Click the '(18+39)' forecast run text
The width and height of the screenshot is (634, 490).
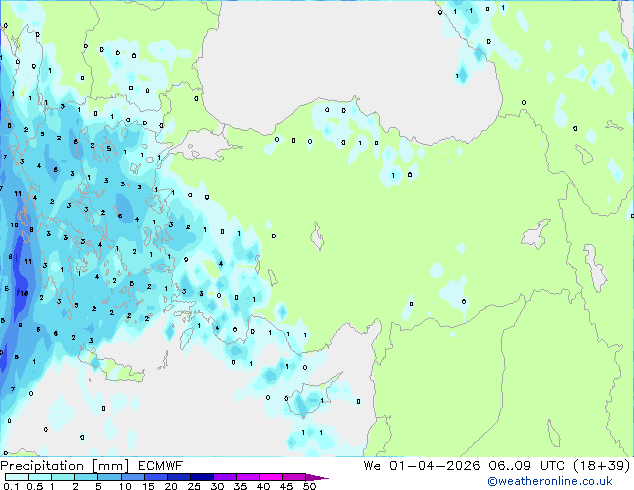602,465
